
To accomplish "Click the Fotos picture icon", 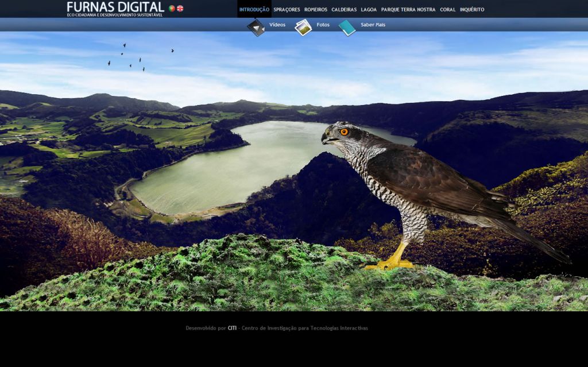I will pyautogui.click(x=303, y=27).
